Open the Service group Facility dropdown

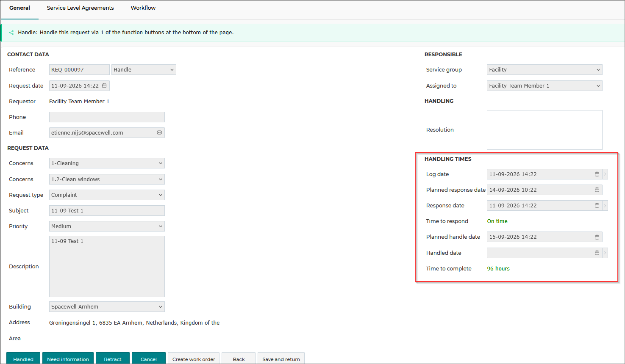(x=544, y=70)
